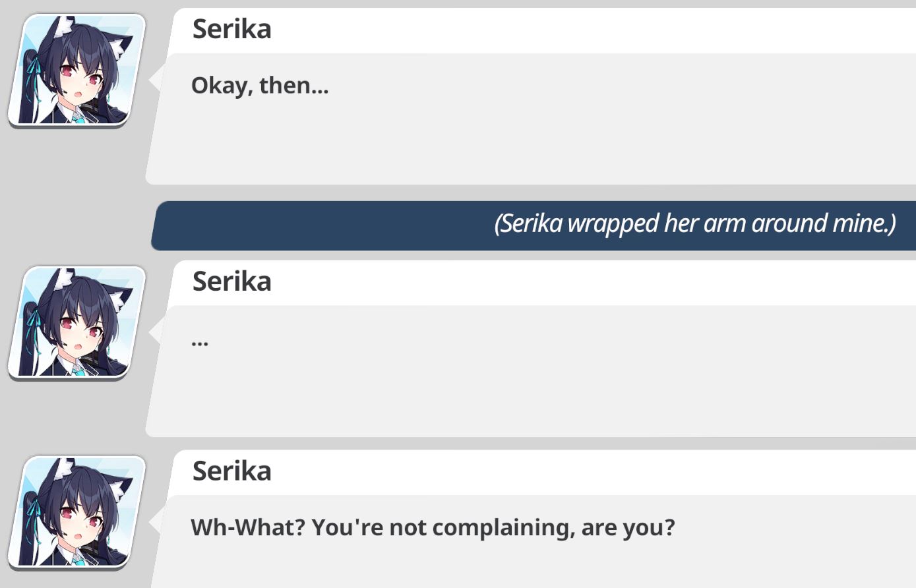Select Serika's name above "Wh-What?" message

pyautogui.click(x=231, y=471)
